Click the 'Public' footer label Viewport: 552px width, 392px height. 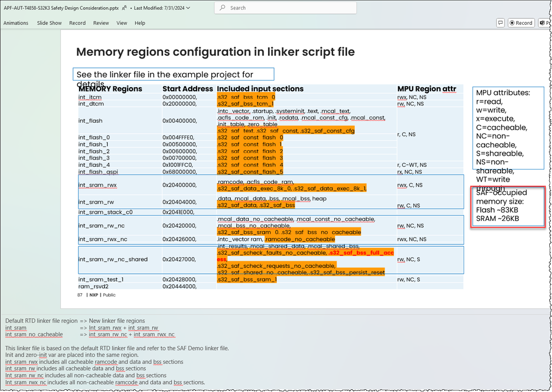click(x=109, y=295)
